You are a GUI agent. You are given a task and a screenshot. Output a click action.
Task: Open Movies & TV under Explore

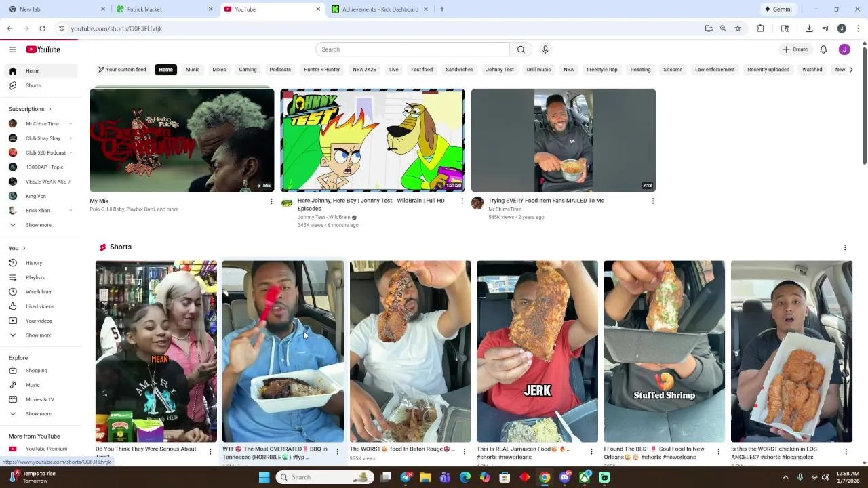[40, 399]
